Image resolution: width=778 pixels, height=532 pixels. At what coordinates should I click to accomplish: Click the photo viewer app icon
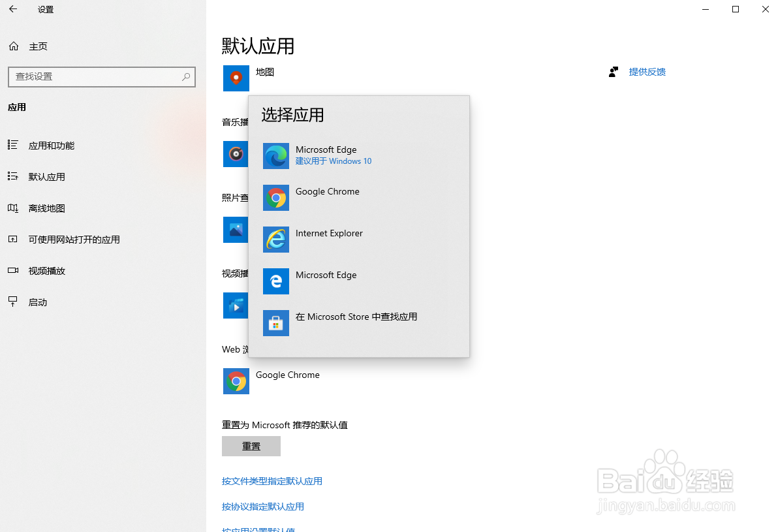(236, 230)
